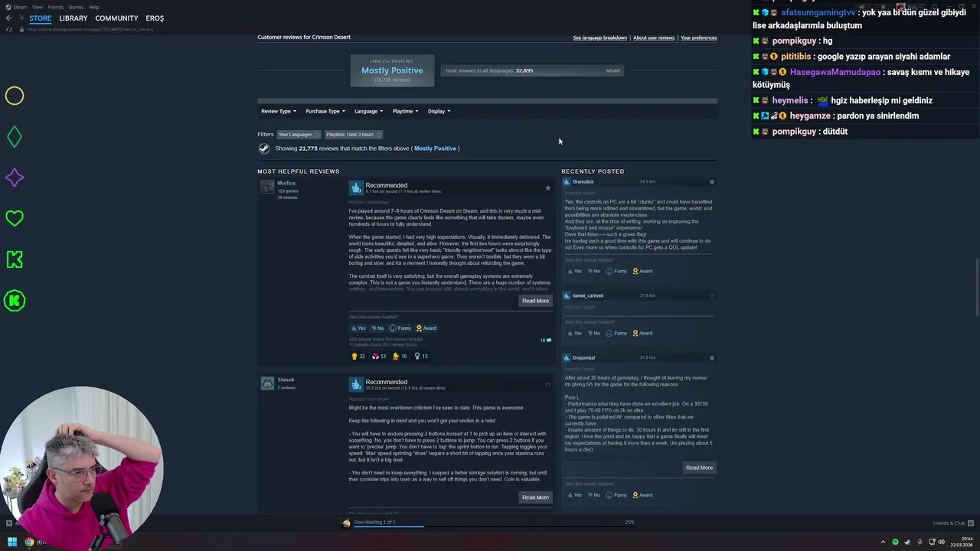Screen dimensions: 980x551
Task: Open the Display dropdown
Action: tap(439, 111)
